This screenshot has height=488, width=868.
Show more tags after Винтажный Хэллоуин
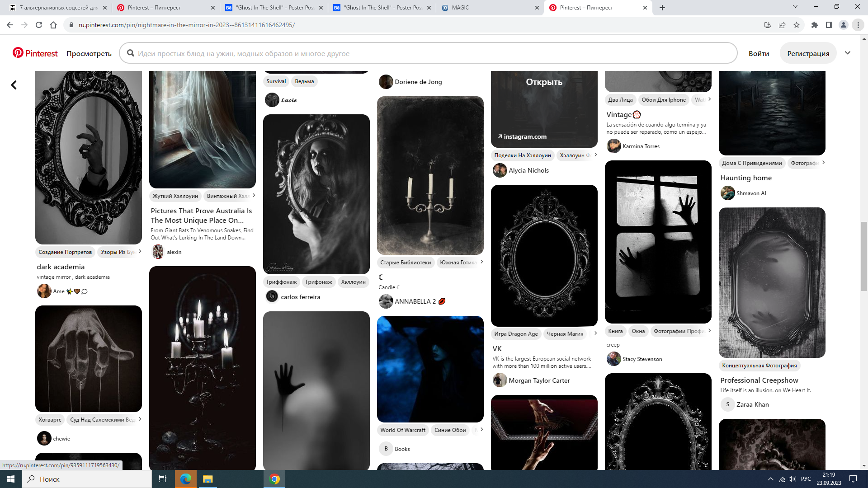tap(254, 195)
